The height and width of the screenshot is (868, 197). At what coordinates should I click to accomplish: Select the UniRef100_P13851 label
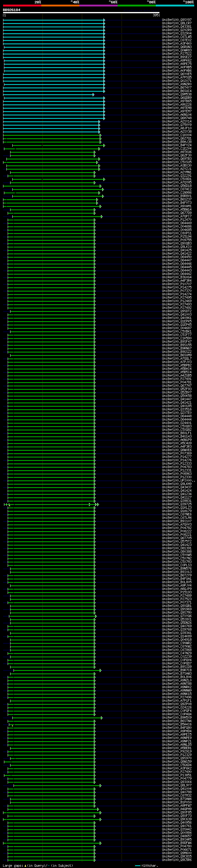[x=177, y=775]
